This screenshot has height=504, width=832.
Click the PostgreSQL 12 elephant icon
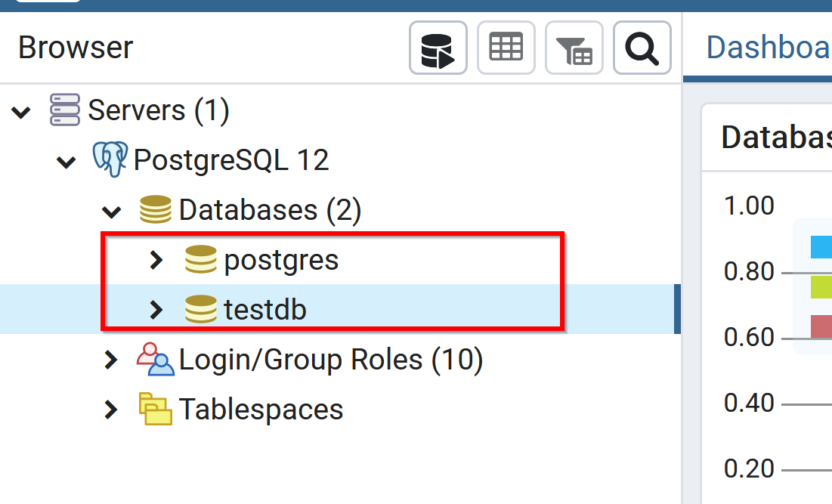pyautogui.click(x=109, y=160)
